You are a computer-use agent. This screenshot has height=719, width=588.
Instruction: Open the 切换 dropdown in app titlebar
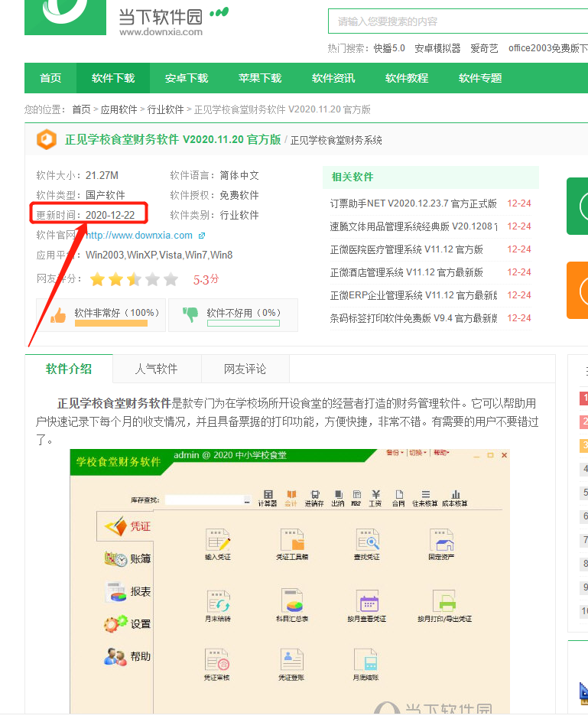click(417, 453)
